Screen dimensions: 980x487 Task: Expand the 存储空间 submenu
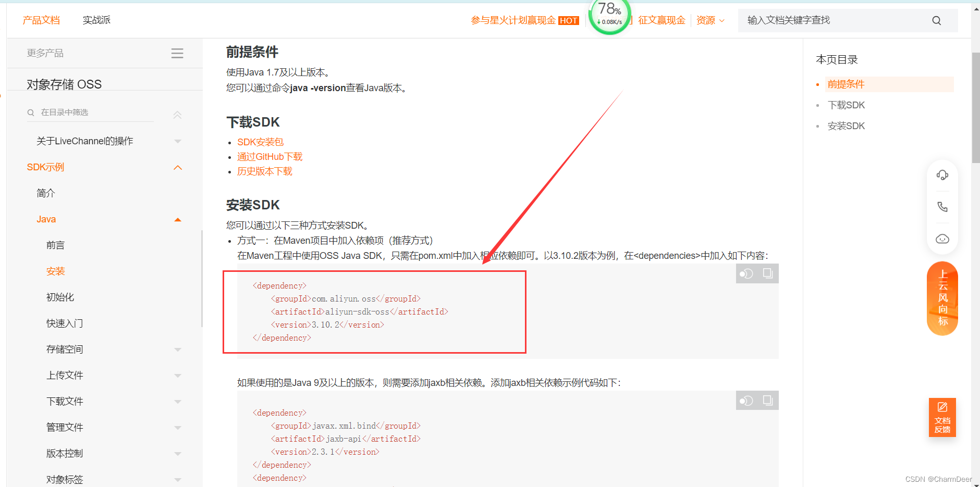coord(178,349)
